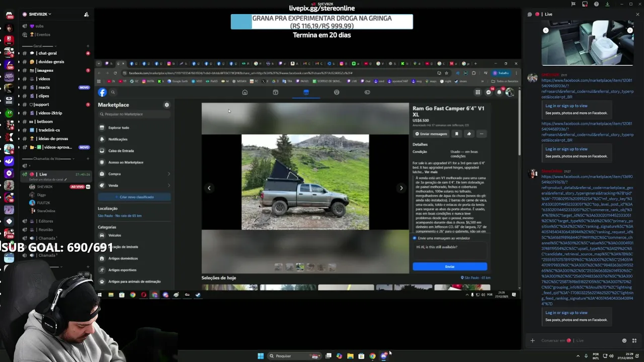Open the Facebook notifications bell
The height and width of the screenshot is (362, 644).
499,92
